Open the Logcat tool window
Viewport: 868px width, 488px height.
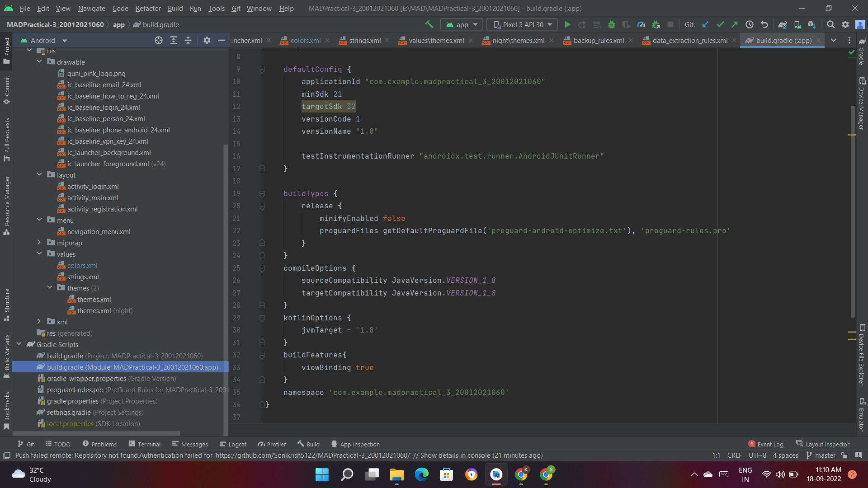pos(233,444)
